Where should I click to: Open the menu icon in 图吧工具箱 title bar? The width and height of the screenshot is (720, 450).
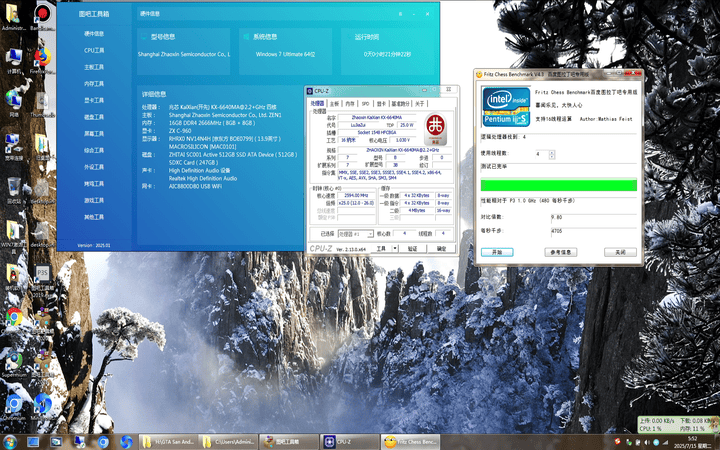(400, 14)
